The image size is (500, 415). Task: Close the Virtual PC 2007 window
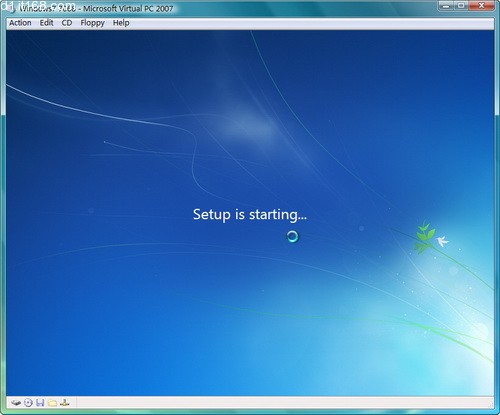click(481, 6)
